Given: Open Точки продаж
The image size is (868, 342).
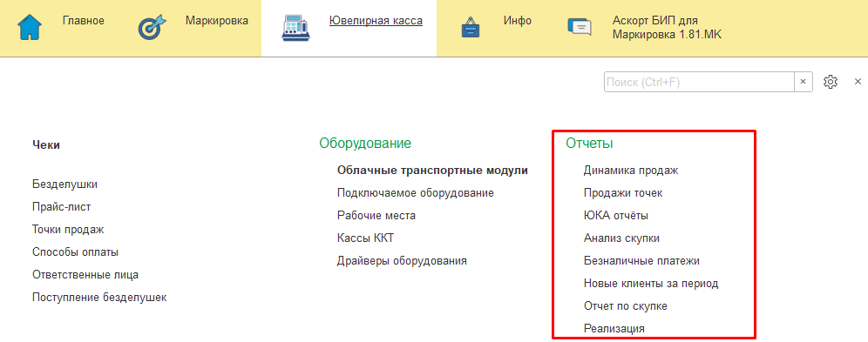Looking at the screenshot, I should [68, 229].
